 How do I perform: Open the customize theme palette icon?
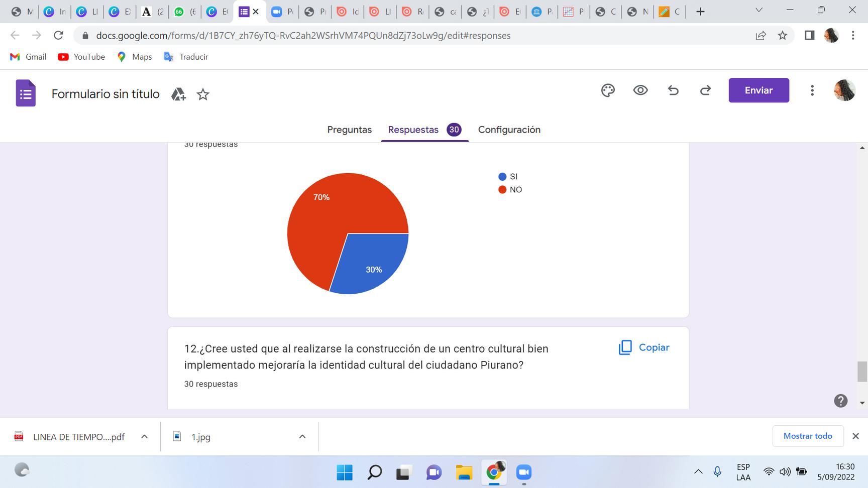608,90
